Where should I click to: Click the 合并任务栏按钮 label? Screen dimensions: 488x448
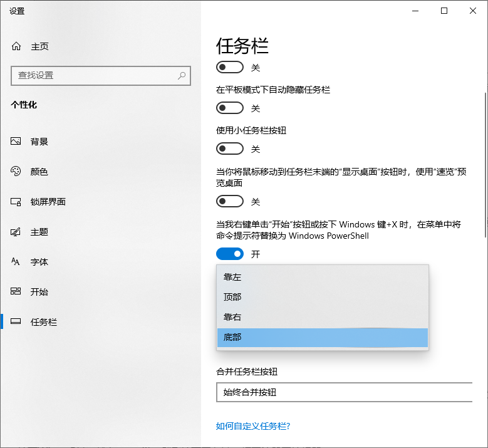pyautogui.click(x=246, y=372)
